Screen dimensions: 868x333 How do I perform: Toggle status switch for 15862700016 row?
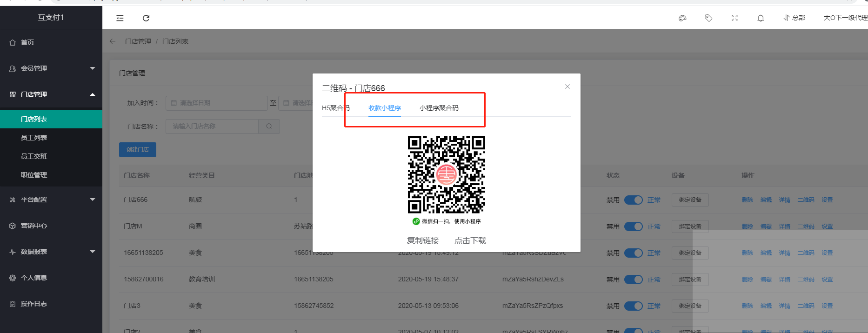[633, 280]
